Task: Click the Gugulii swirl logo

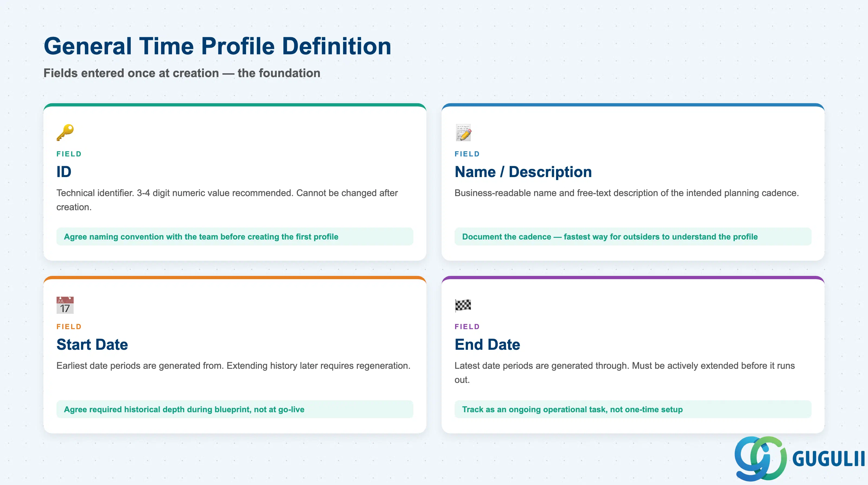Action: pos(760,458)
